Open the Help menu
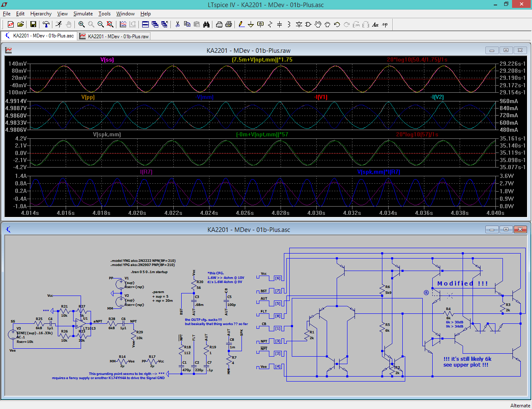 point(145,14)
